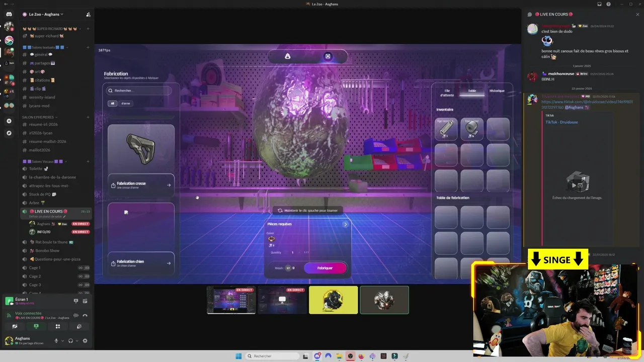Switch to the Table tab
This screenshot has width=644, height=362.
coord(472,91)
